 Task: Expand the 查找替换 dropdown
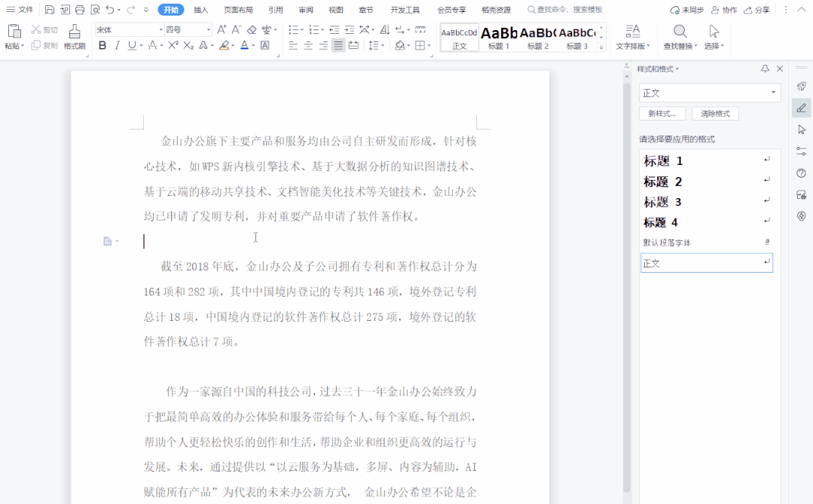click(680, 46)
